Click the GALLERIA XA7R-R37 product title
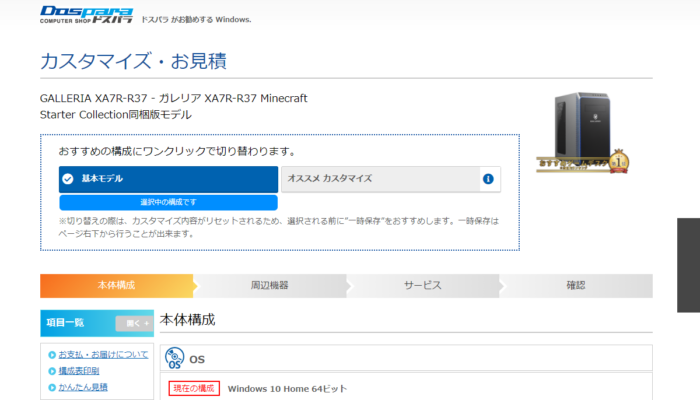This screenshot has width=700, height=400. [x=174, y=106]
